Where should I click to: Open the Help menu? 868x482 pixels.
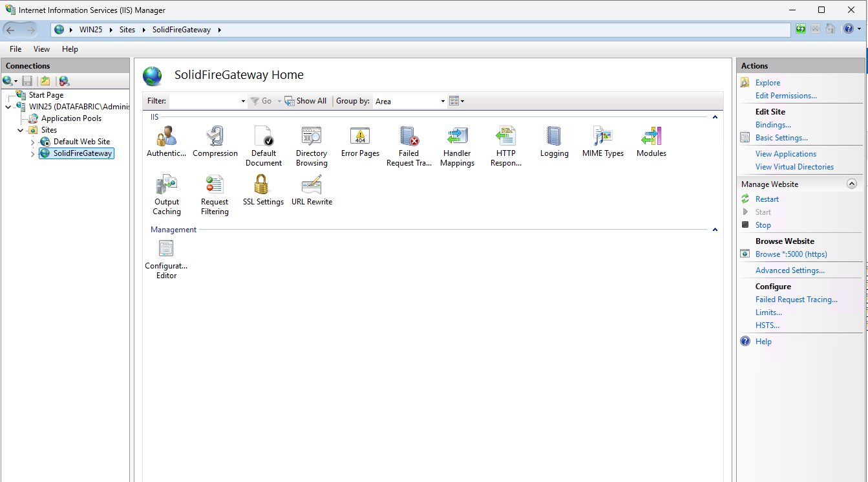(x=70, y=49)
